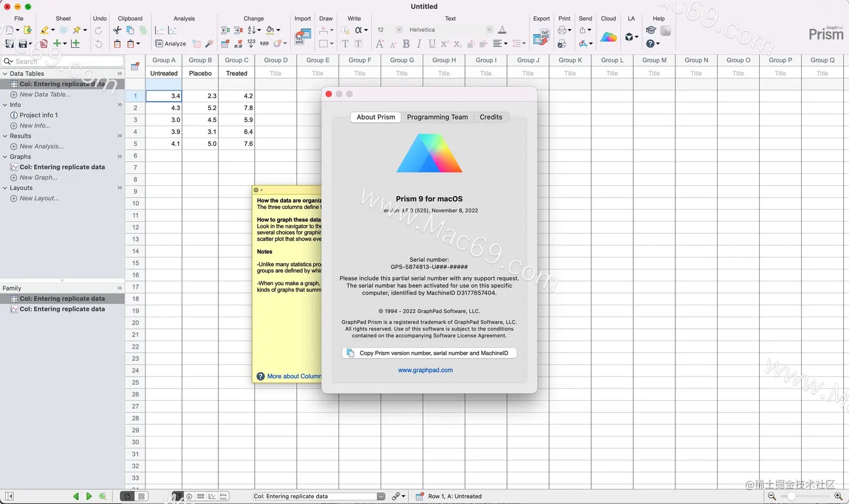Click More about Column link in note

tap(294, 377)
